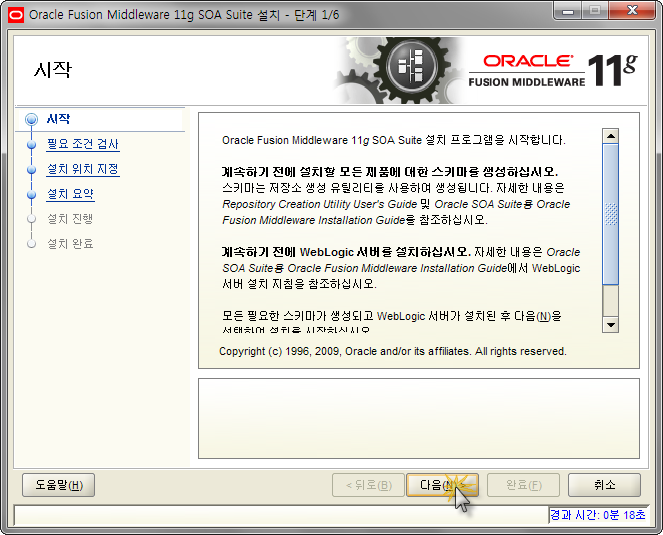Screen dimensions: 663x535
Task: Click the status field at the bottom
Action: point(281,515)
